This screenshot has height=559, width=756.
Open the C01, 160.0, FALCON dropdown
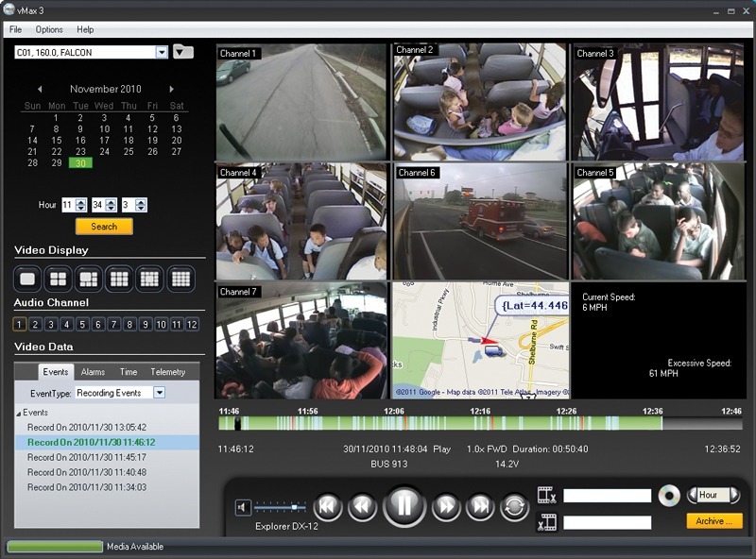(x=162, y=52)
